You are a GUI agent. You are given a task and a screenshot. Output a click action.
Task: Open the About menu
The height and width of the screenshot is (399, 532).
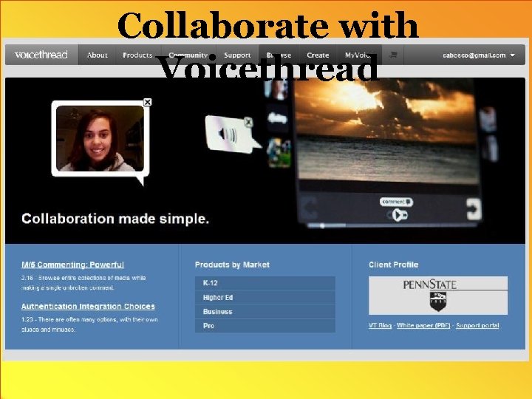[x=97, y=55]
